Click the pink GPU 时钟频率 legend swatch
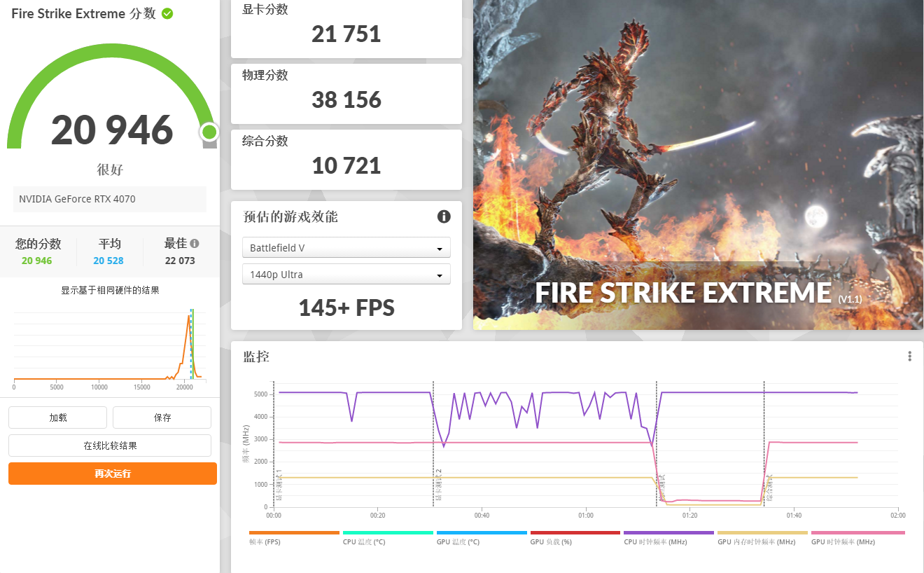Image resolution: width=924 pixels, height=573 pixels. [x=857, y=532]
